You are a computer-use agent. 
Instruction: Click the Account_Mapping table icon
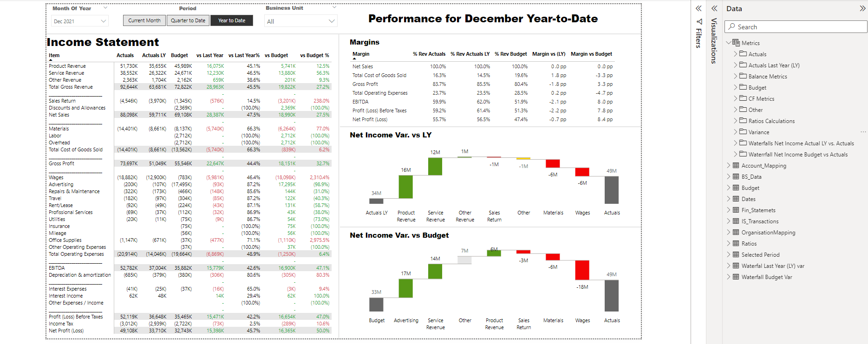tap(736, 165)
